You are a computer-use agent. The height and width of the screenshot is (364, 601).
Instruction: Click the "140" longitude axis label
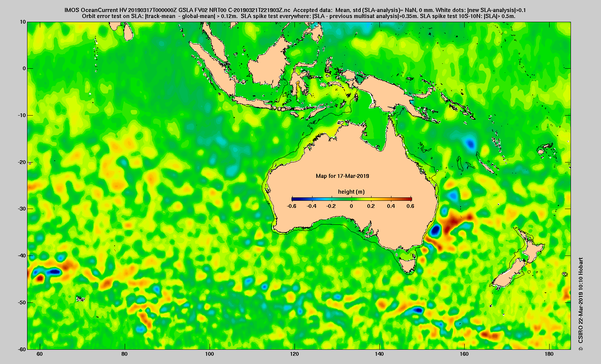click(379, 354)
